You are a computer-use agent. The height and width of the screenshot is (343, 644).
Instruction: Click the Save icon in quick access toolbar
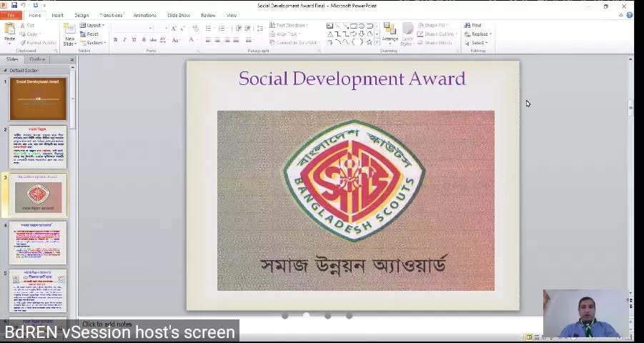[14, 5]
